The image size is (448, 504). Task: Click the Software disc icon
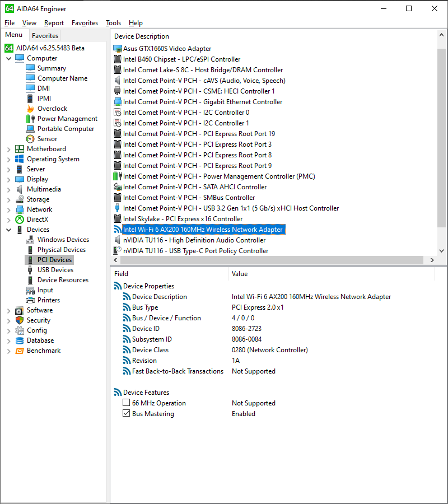click(20, 310)
